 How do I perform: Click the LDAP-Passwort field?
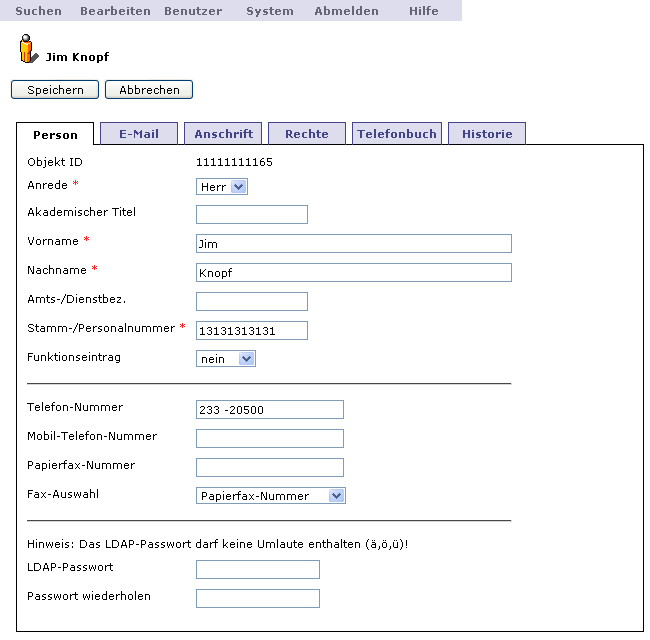coord(258,569)
